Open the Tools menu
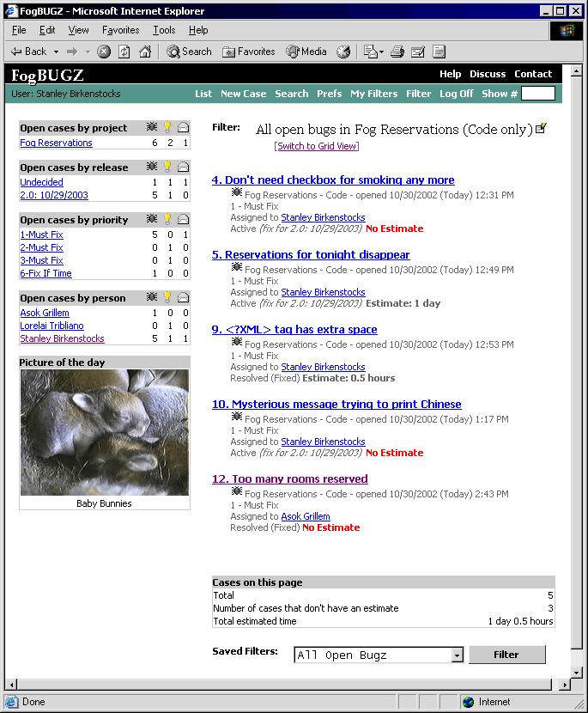 pyautogui.click(x=164, y=30)
